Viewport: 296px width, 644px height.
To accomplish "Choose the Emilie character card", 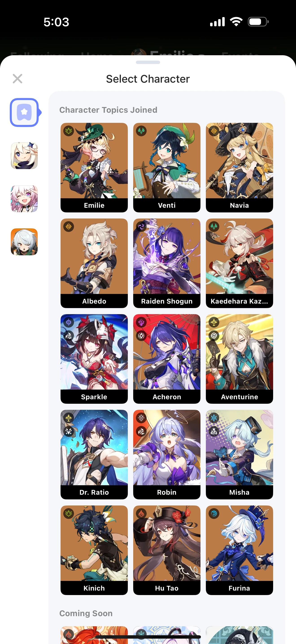I will [94, 168].
